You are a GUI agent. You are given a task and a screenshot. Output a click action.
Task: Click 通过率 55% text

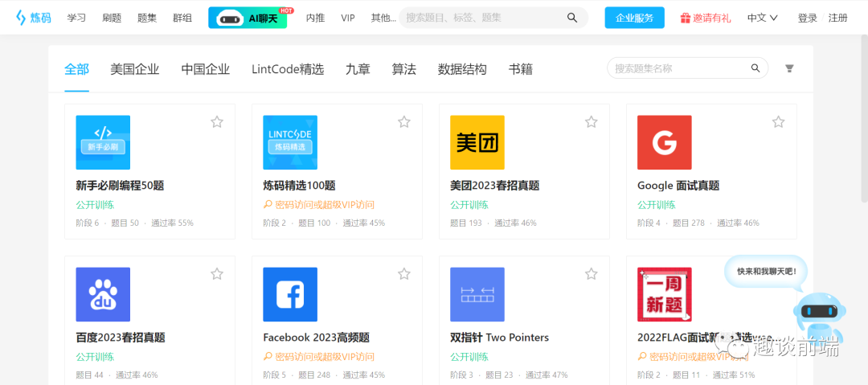[172, 223]
